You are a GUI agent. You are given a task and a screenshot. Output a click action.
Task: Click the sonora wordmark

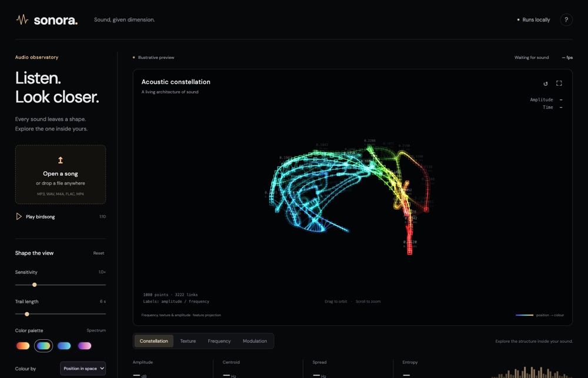click(x=55, y=20)
